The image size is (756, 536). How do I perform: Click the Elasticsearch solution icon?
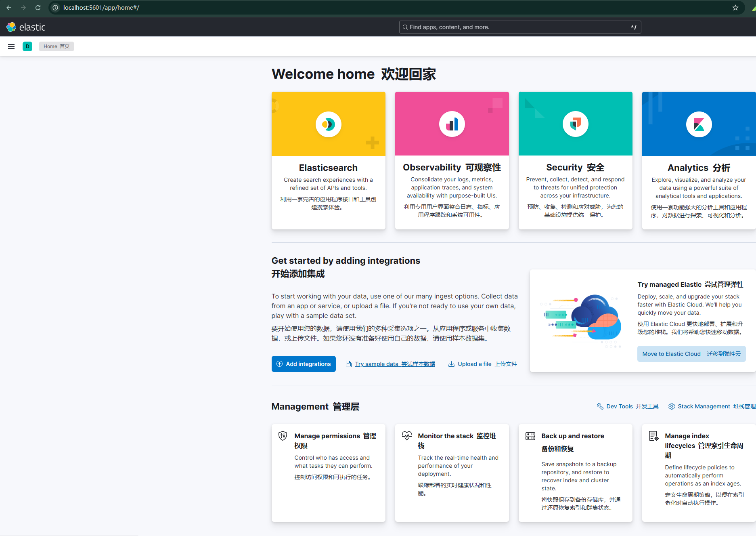click(x=328, y=124)
